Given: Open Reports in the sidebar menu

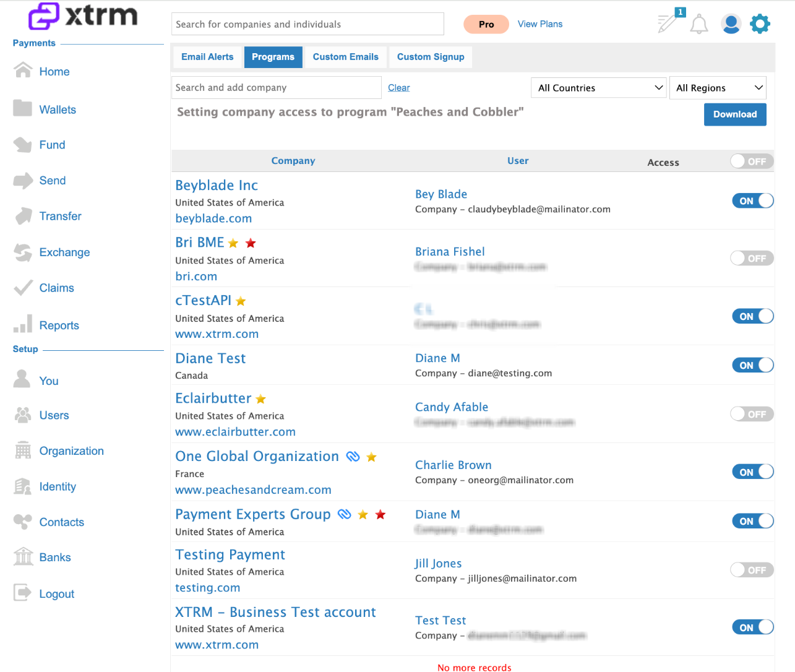Looking at the screenshot, I should [59, 325].
